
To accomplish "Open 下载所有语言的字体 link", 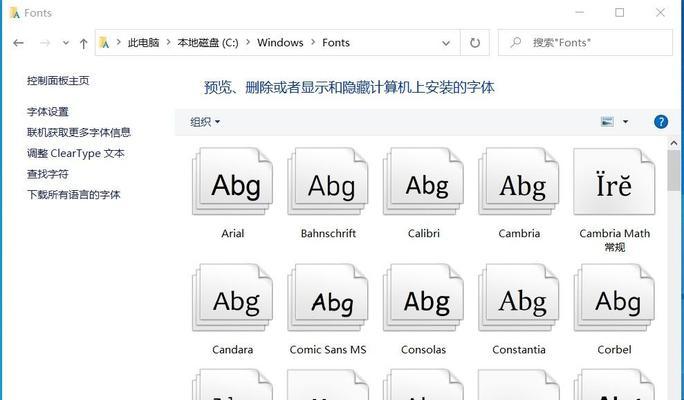I will click(73, 195).
